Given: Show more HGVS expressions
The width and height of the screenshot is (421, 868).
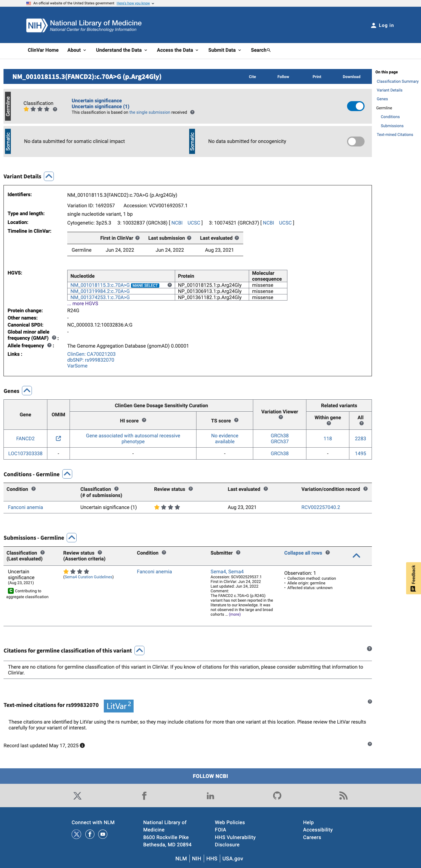Looking at the screenshot, I should [82, 303].
